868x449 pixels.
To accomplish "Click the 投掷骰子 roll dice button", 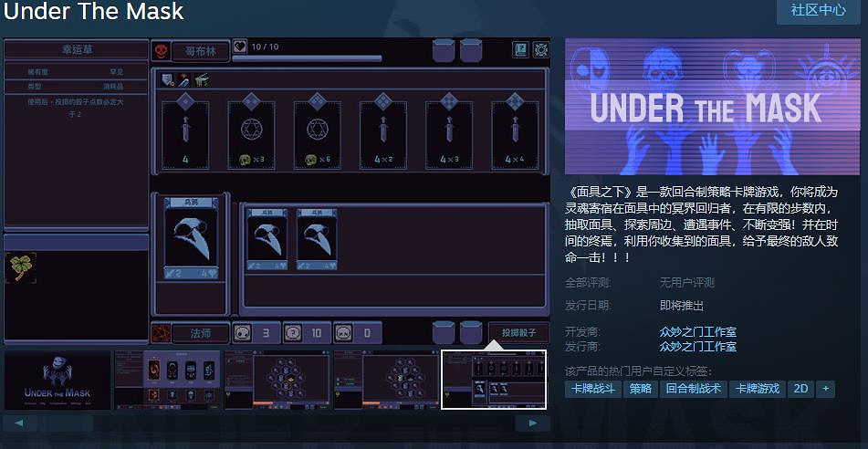I will click(x=518, y=333).
